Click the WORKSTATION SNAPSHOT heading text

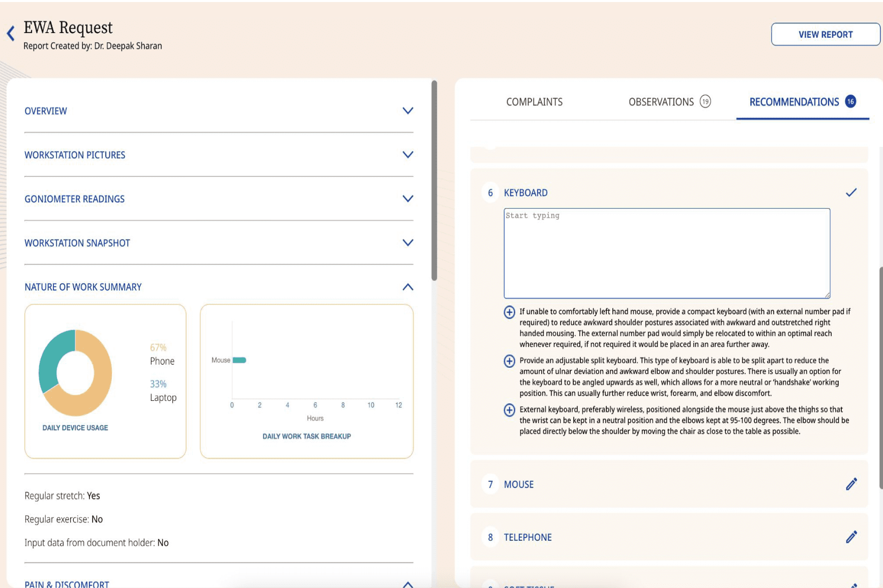click(77, 243)
